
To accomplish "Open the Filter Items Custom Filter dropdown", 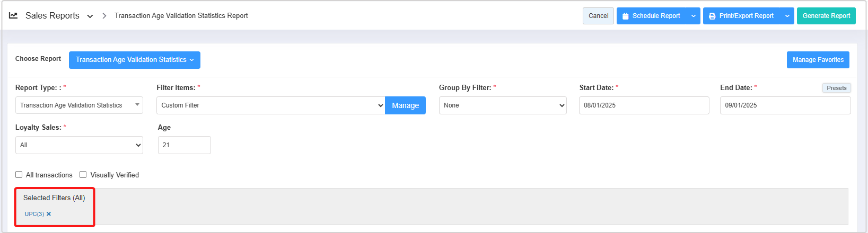I will click(270, 105).
